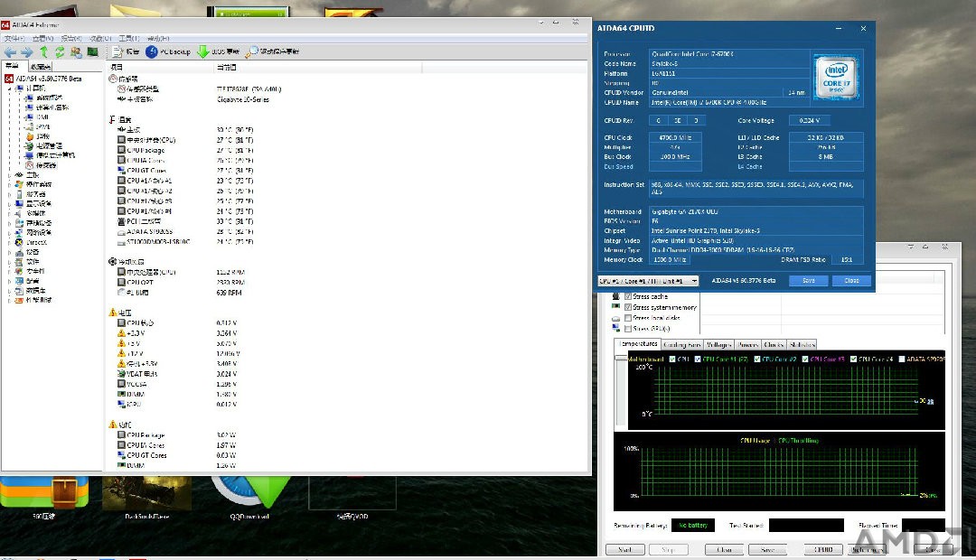Select the DMI tree item
Image resolution: width=976 pixels, height=560 pixels.
pyautogui.click(x=37, y=117)
